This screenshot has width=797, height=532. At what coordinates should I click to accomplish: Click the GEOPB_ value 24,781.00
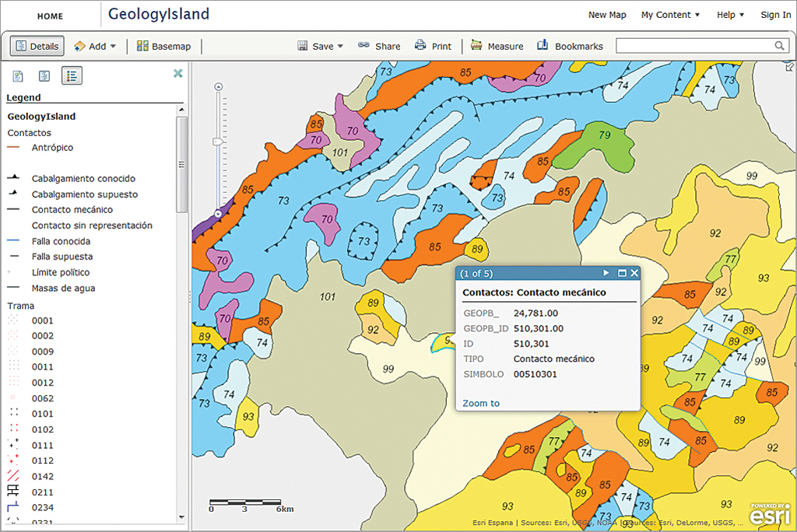535,313
